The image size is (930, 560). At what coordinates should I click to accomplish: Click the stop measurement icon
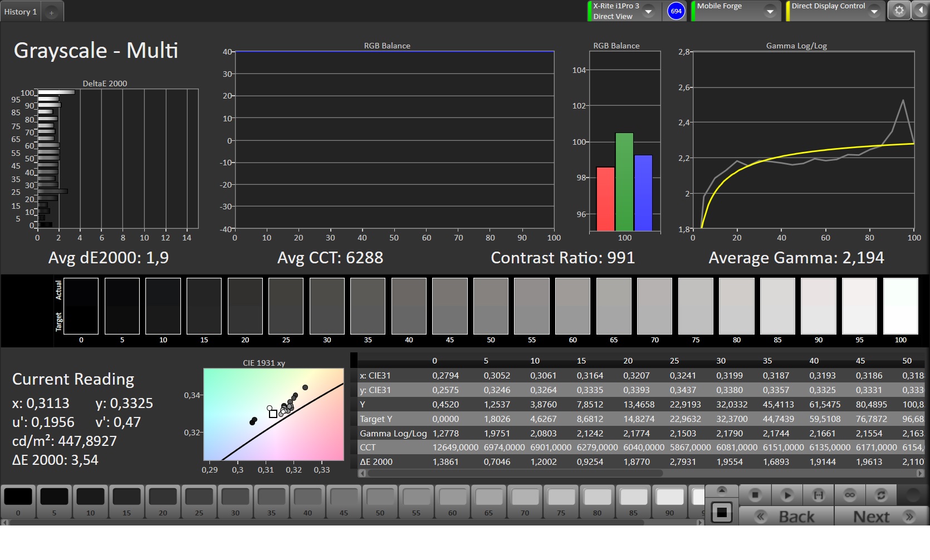click(755, 494)
